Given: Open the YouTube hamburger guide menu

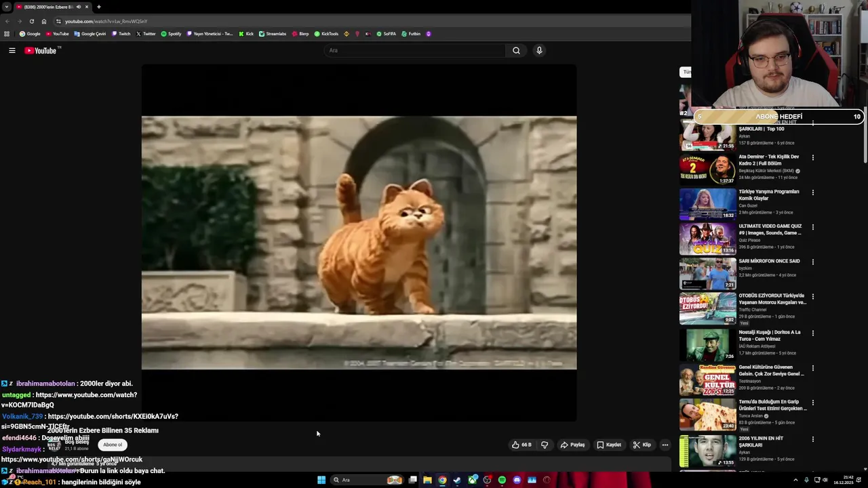Looking at the screenshot, I should [12, 50].
